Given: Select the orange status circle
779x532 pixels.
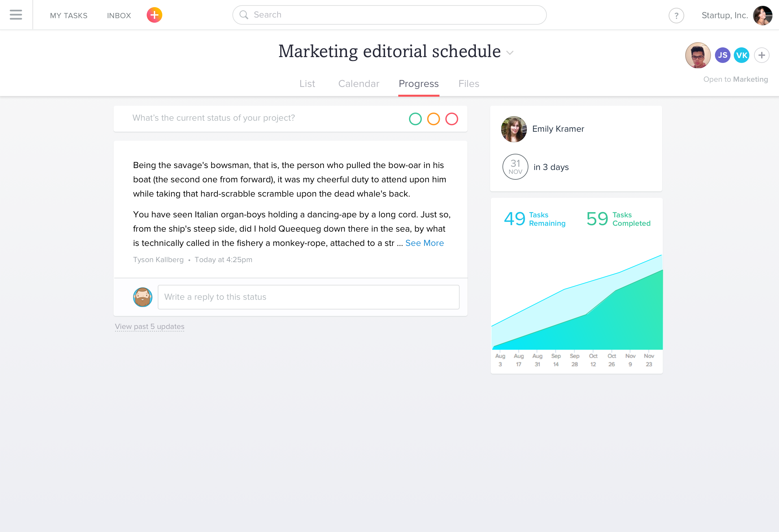Looking at the screenshot, I should pos(433,119).
